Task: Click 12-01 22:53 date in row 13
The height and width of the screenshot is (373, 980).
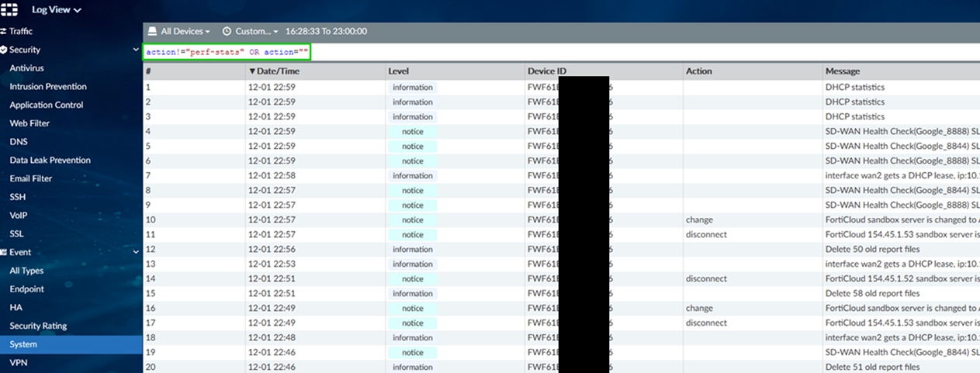Action: pos(272,264)
